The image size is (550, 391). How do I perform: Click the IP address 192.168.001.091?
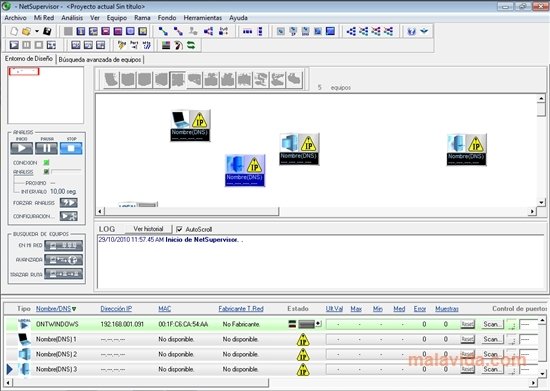pos(122,324)
